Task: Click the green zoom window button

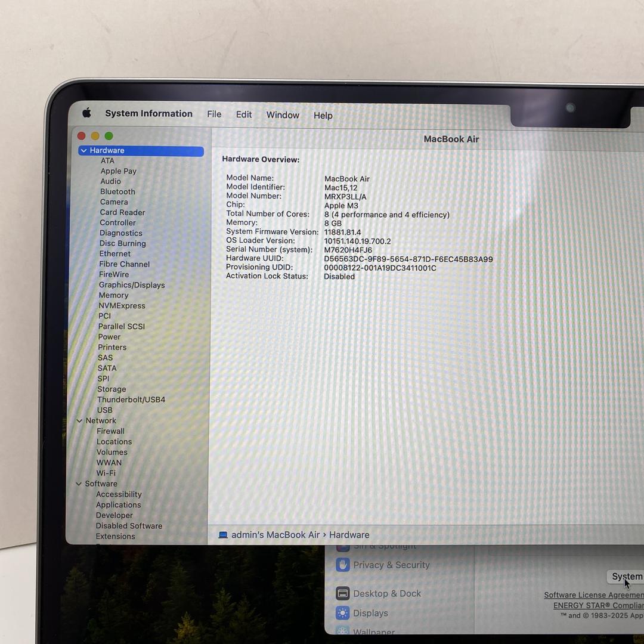Action: 109,136
